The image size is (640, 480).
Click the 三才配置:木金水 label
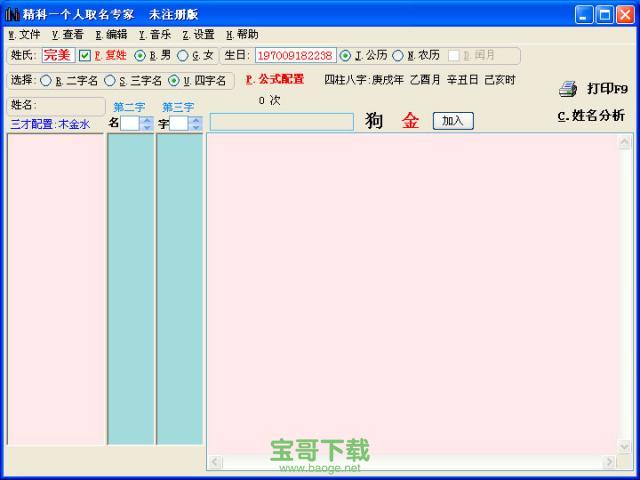tap(50, 124)
